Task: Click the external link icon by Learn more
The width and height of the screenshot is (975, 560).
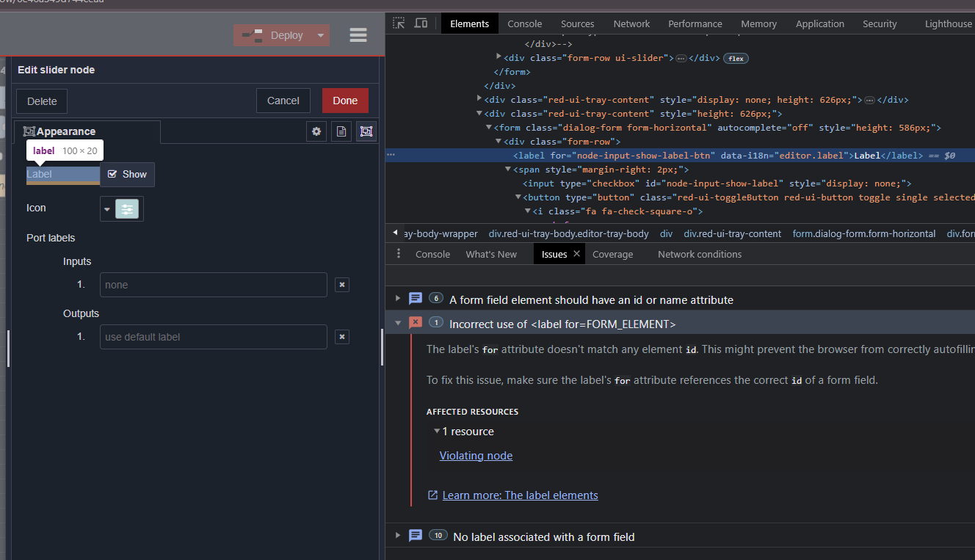Action: tap(432, 495)
